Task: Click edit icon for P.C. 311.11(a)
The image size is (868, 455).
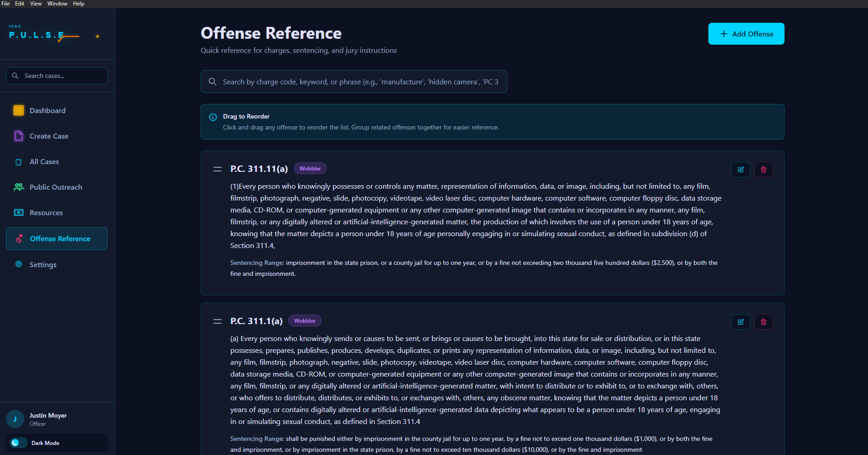Action: 740,170
